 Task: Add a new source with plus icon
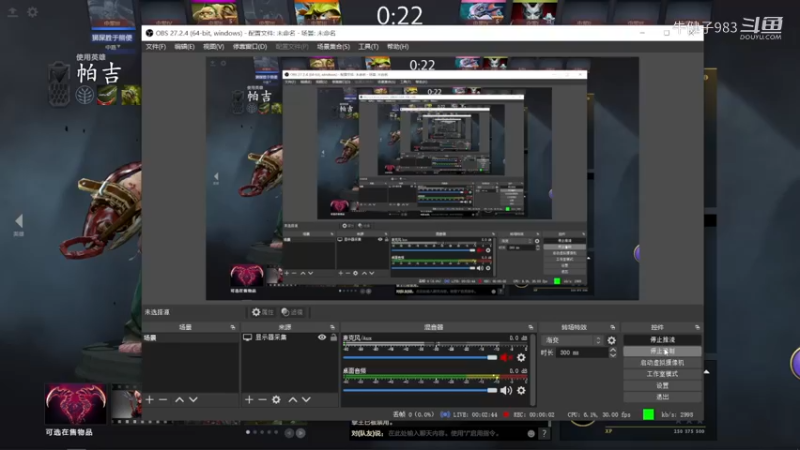(249, 399)
